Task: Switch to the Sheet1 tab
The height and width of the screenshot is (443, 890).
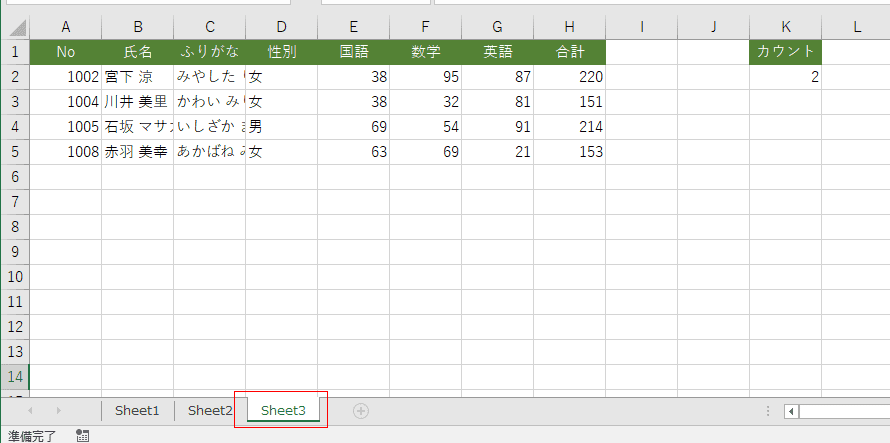Action: pos(137,411)
